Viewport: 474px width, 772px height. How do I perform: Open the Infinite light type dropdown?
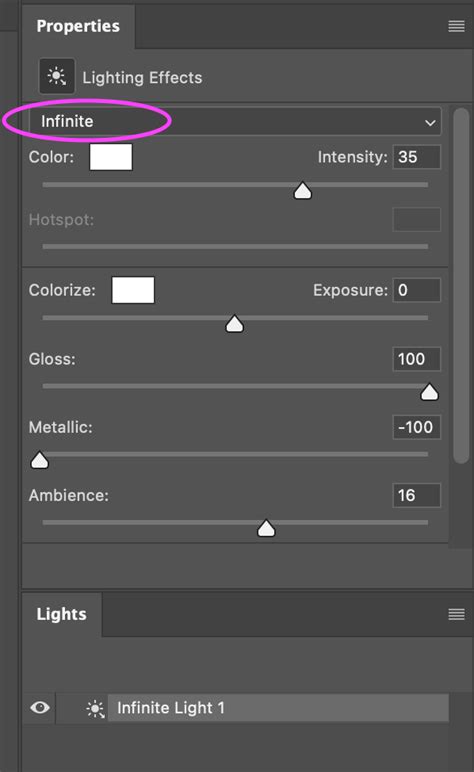(x=235, y=122)
